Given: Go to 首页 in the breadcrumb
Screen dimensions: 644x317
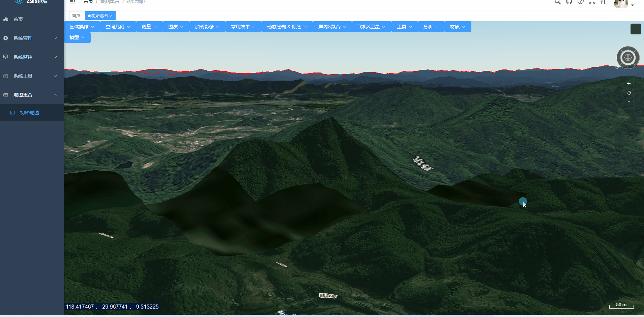Looking at the screenshot, I should point(88,2).
